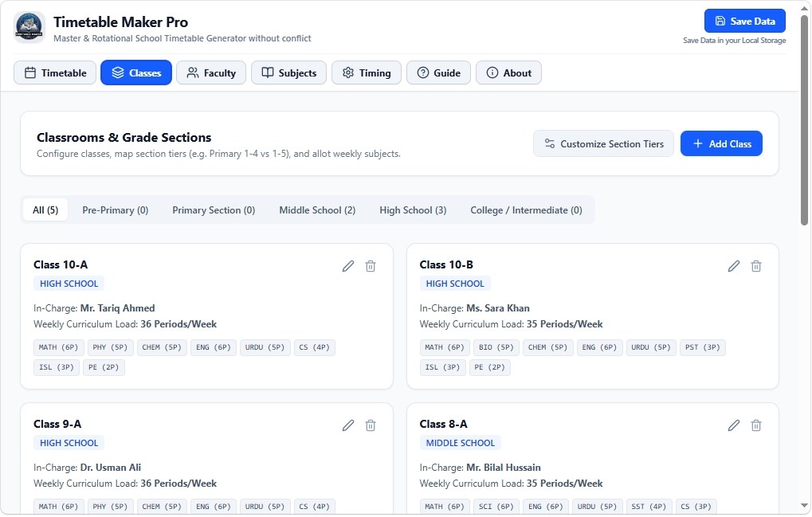Click the scrollbar down arrow
Viewport: 812px width, 517px height.
804,506
